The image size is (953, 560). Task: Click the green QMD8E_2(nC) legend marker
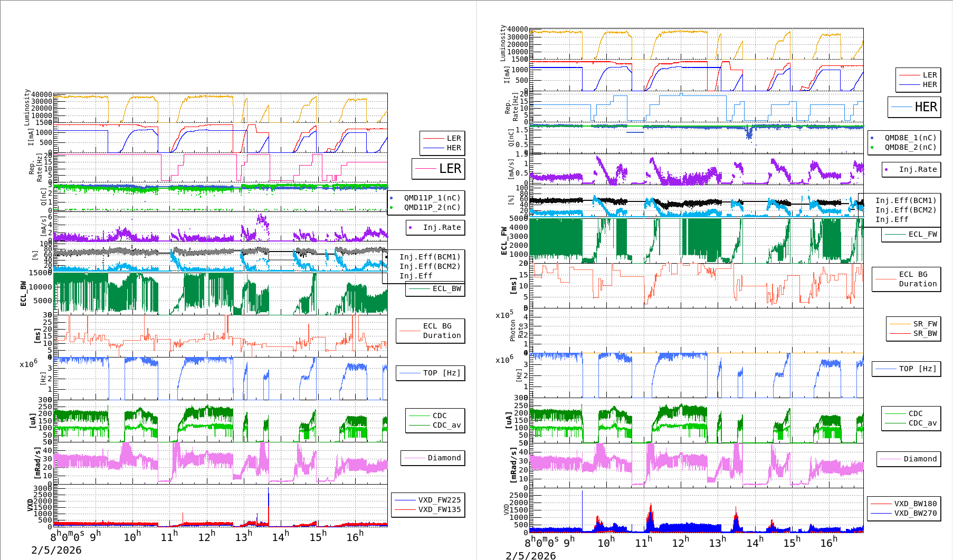point(872,148)
